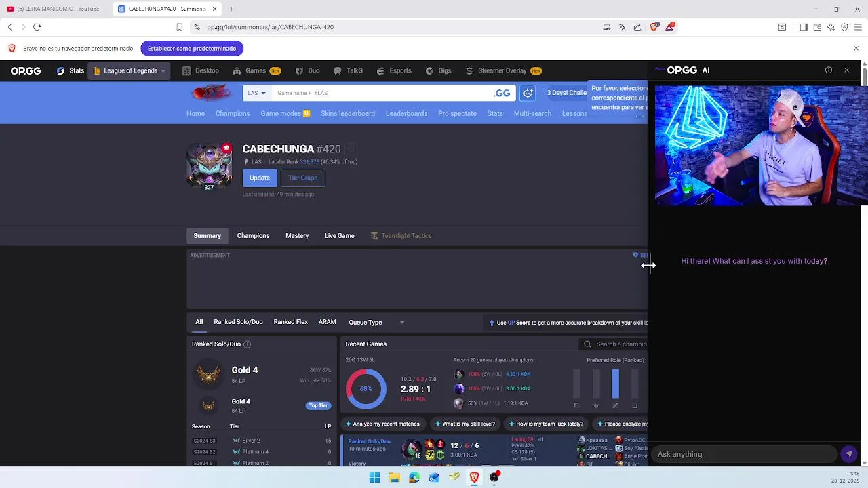The image size is (868, 488).
Task: Open the Teamfight Tactics tab
Action: pyautogui.click(x=401, y=236)
